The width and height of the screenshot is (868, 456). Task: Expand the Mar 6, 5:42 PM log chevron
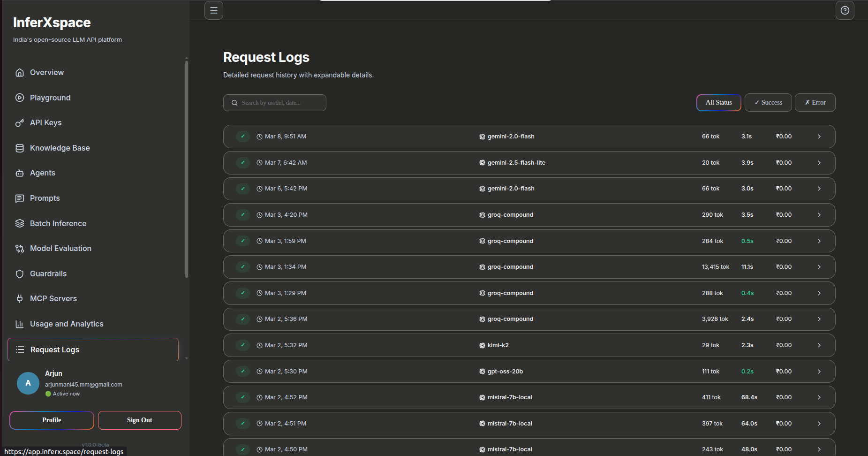(x=819, y=189)
